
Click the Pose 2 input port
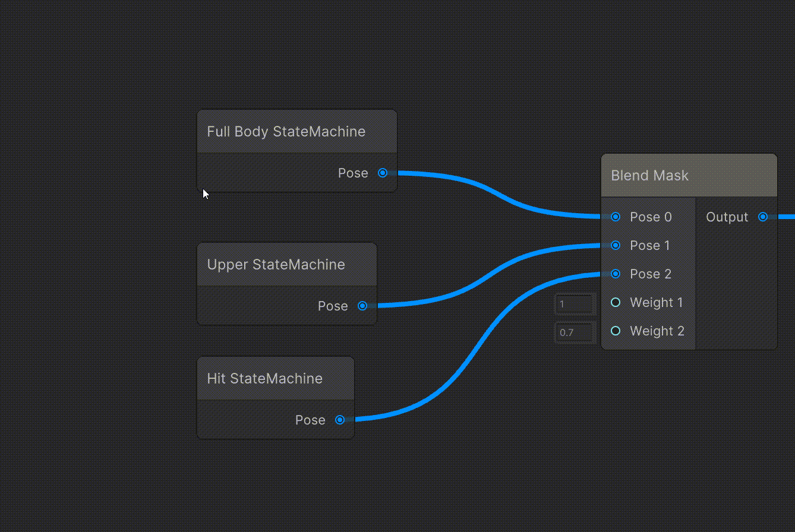click(616, 274)
